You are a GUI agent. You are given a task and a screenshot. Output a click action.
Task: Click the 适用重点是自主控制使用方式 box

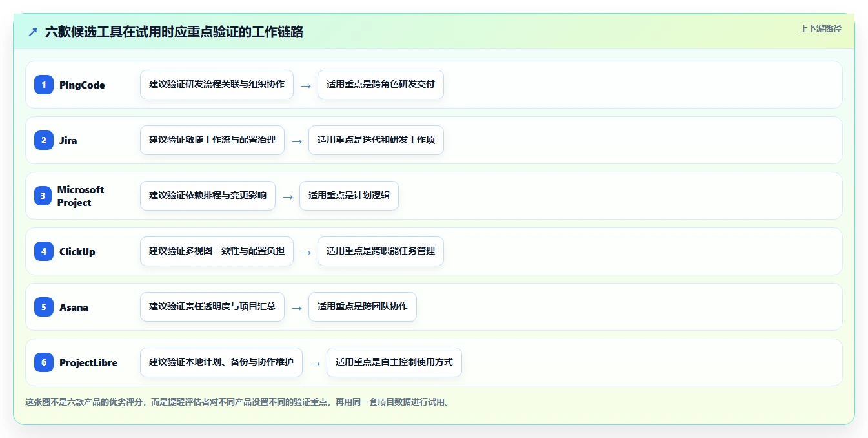click(394, 362)
